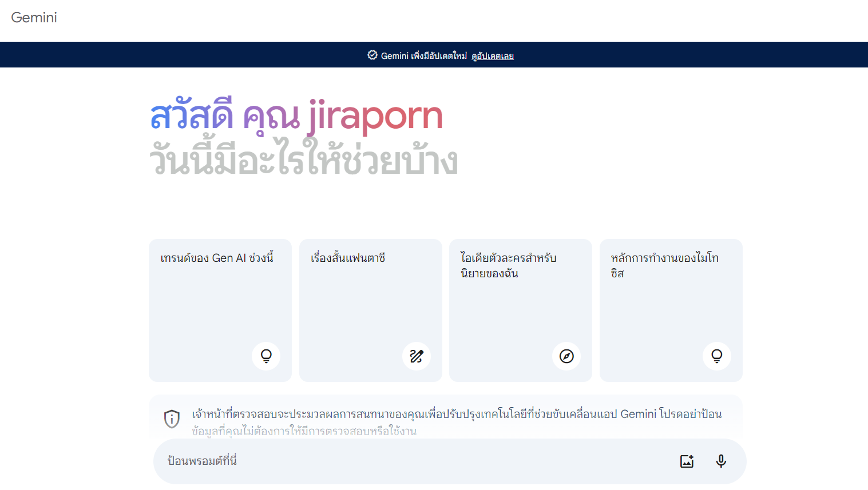Select the เทรนด์ของ Gen AI ช่วงนี้ card
The height and width of the screenshot is (490, 868).
[x=220, y=310]
